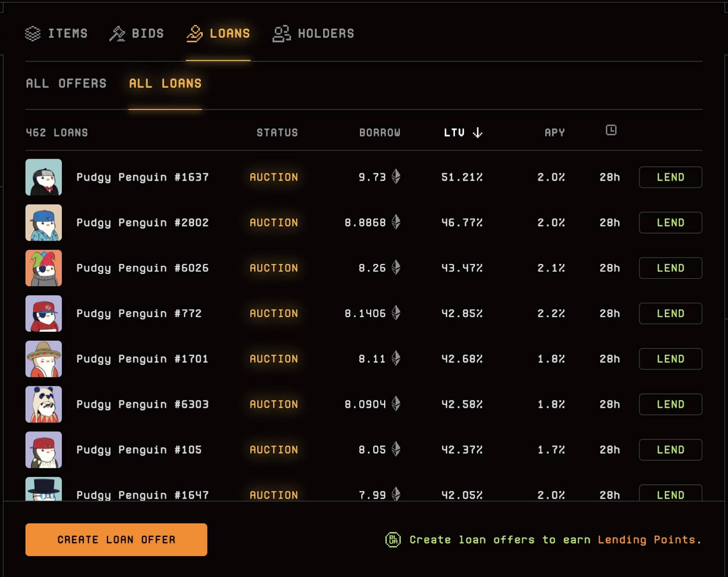Click the name Pudgy Penguin #6026
Screen dimensions: 728x577
coord(142,268)
